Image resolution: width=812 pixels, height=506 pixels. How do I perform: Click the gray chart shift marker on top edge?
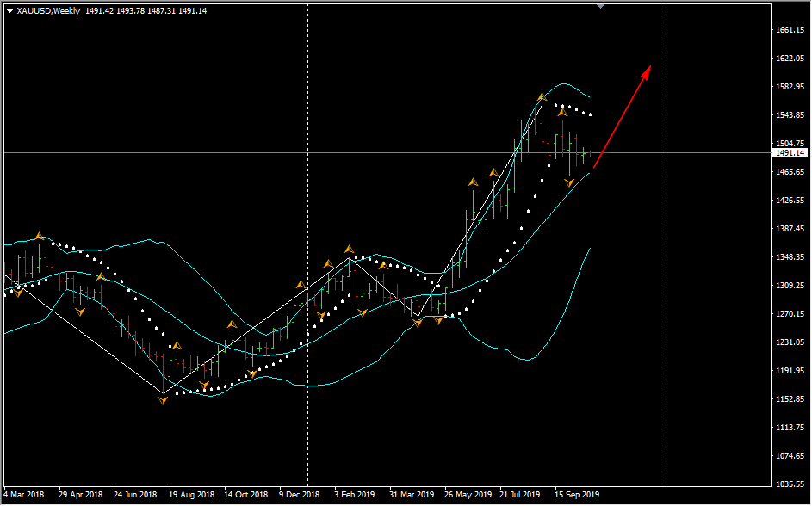600,6
